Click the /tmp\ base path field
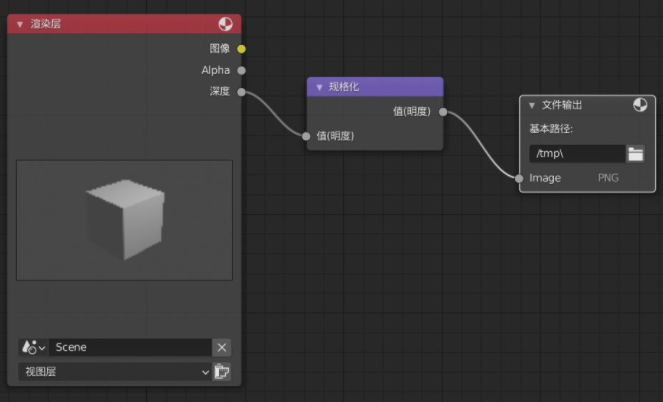The height and width of the screenshot is (402, 663). coord(576,153)
